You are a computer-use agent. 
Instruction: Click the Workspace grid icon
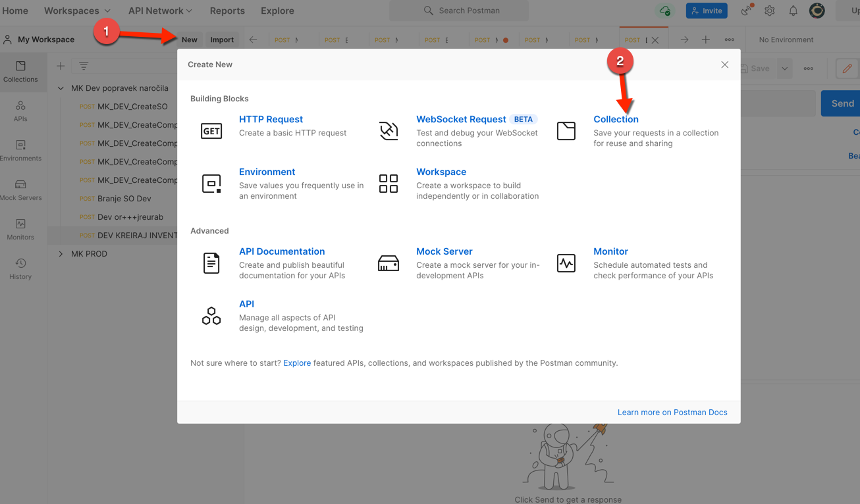[389, 184]
